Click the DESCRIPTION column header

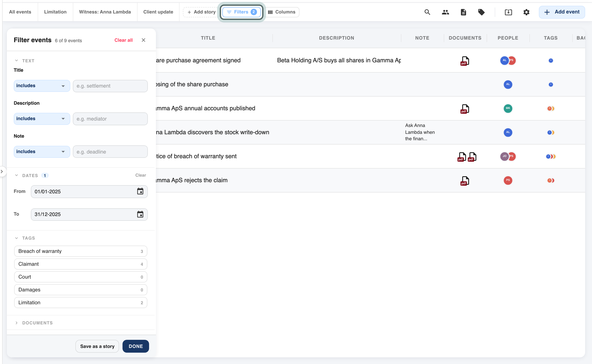point(336,38)
